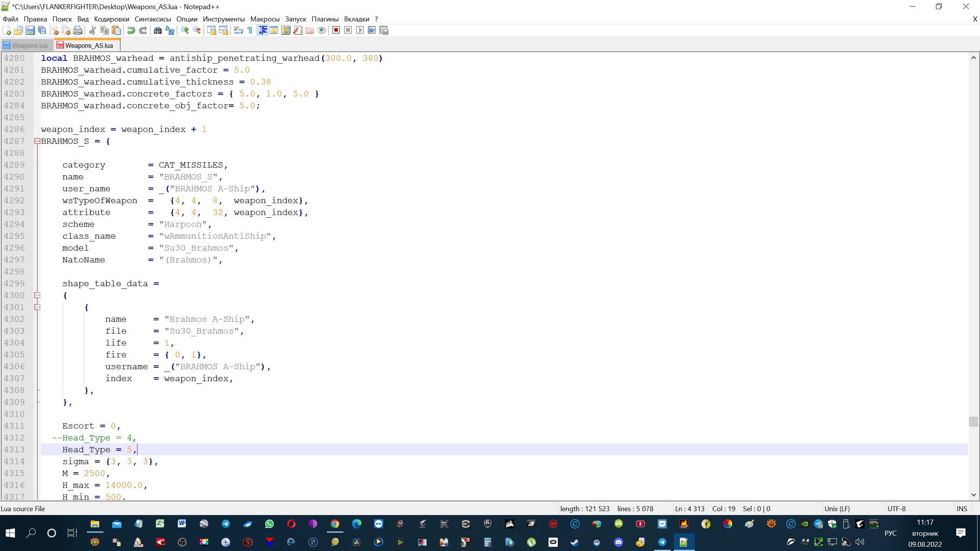Open Chrome from the taskbar
Image resolution: width=980 pixels, height=551 pixels.
click(335, 524)
